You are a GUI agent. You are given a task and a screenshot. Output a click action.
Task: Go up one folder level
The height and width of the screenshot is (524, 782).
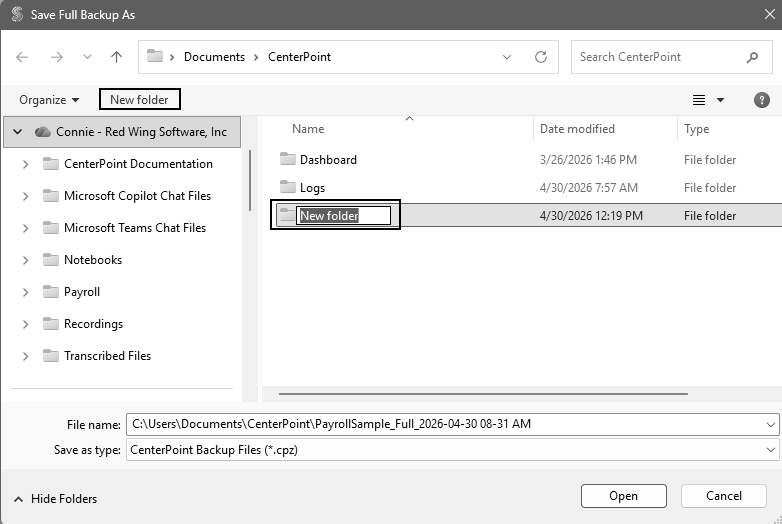[116, 57]
